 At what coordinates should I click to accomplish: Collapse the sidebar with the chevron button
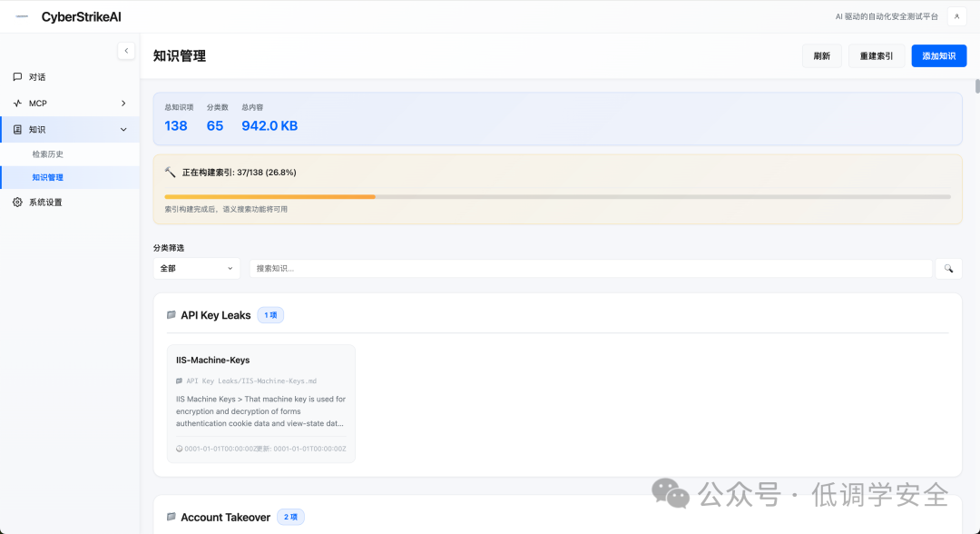[x=126, y=51]
